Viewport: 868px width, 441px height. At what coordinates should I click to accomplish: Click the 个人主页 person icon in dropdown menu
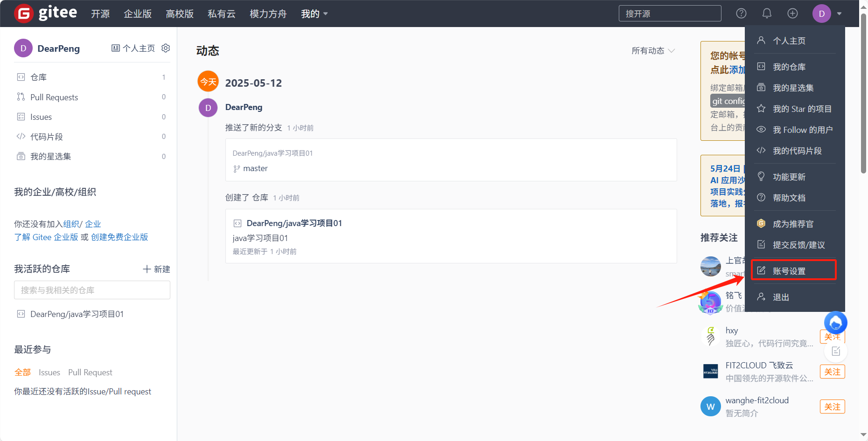pyautogui.click(x=761, y=41)
